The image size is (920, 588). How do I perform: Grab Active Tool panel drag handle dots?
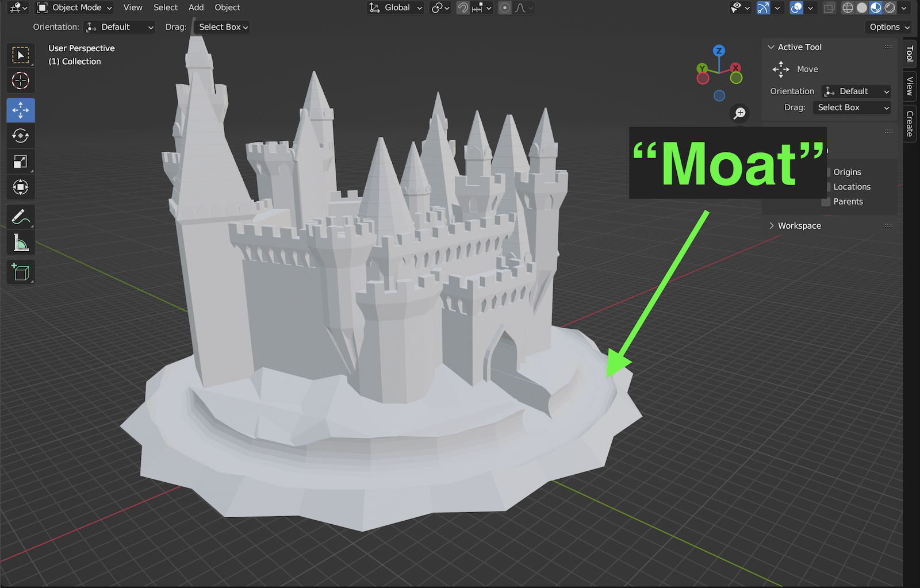888,47
